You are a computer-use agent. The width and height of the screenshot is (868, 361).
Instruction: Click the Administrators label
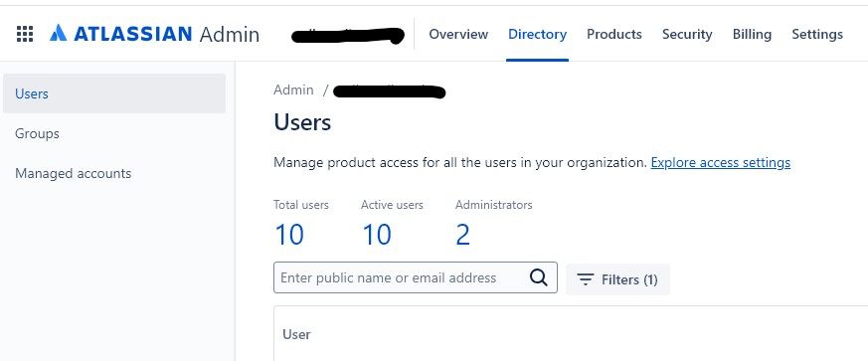click(x=494, y=205)
